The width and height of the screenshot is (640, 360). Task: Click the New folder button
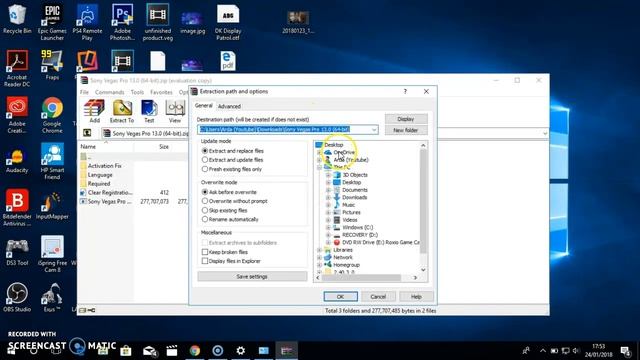click(406, 130)
